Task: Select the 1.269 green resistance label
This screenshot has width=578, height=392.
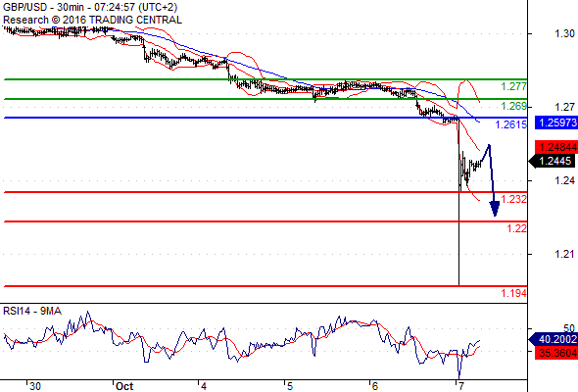Action: click(x=513, y=106)
